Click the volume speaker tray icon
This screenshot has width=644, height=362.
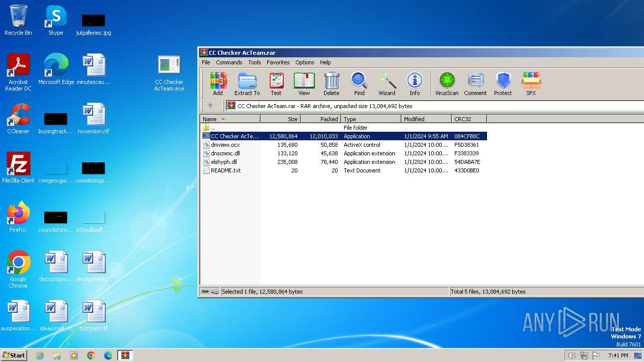[x=572, y=355]
